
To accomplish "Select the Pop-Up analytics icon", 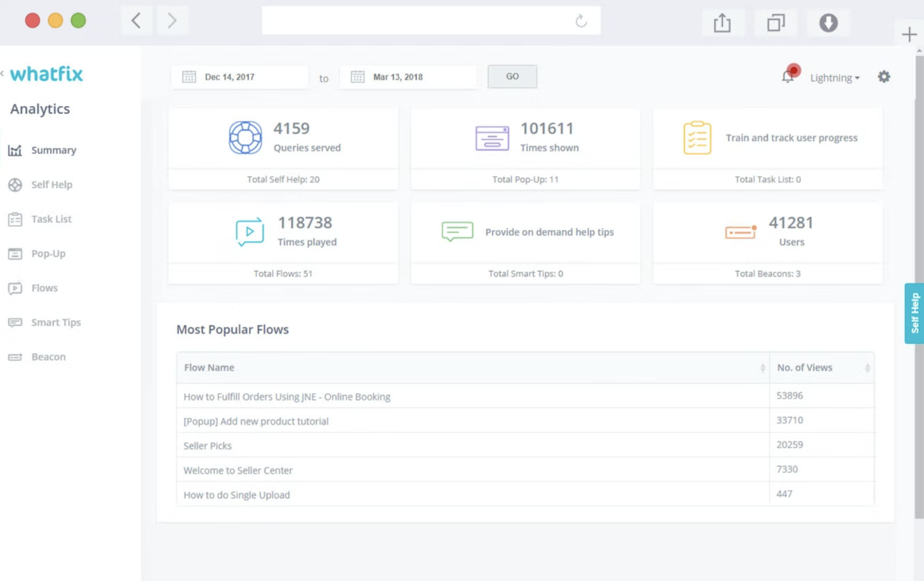I will (x=15, y=253).
